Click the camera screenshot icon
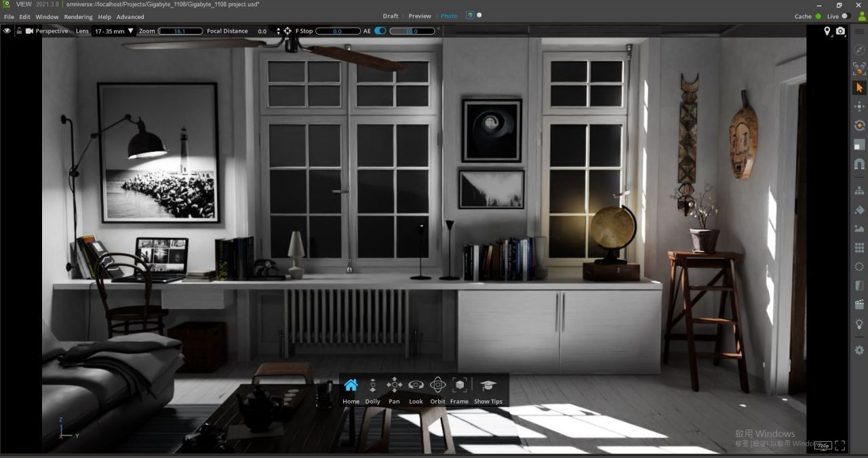 pyautogui.click(x=841, y=31)
